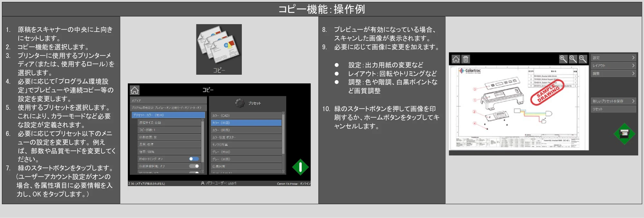
Task: Tap the green printer diamond on the preview screen
Action: pos(624,134)
